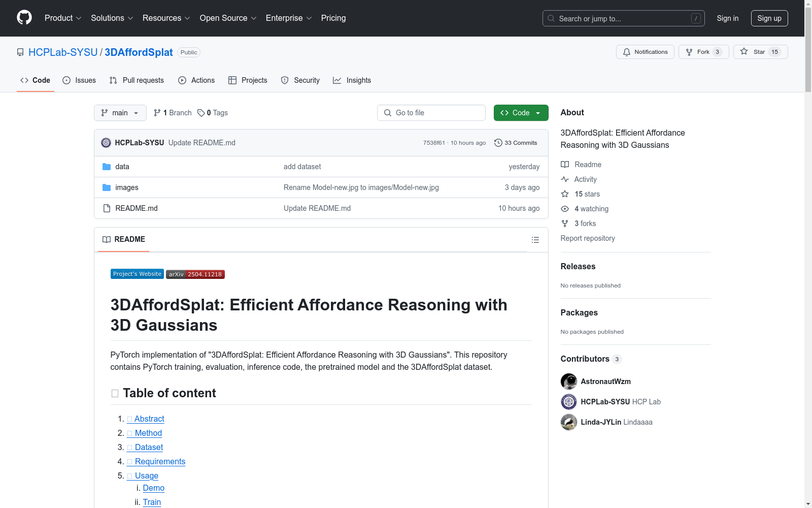The image size is (812, 508).
Task: Click the Sign up button
Action: (x=769, y=18)
